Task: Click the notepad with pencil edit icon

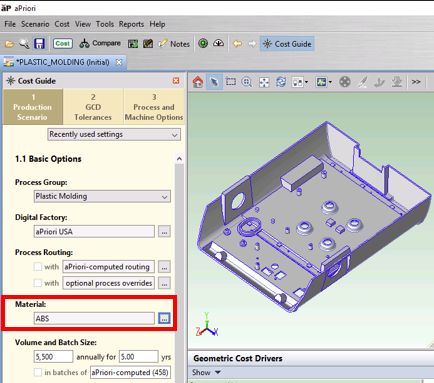Action: 148,44
